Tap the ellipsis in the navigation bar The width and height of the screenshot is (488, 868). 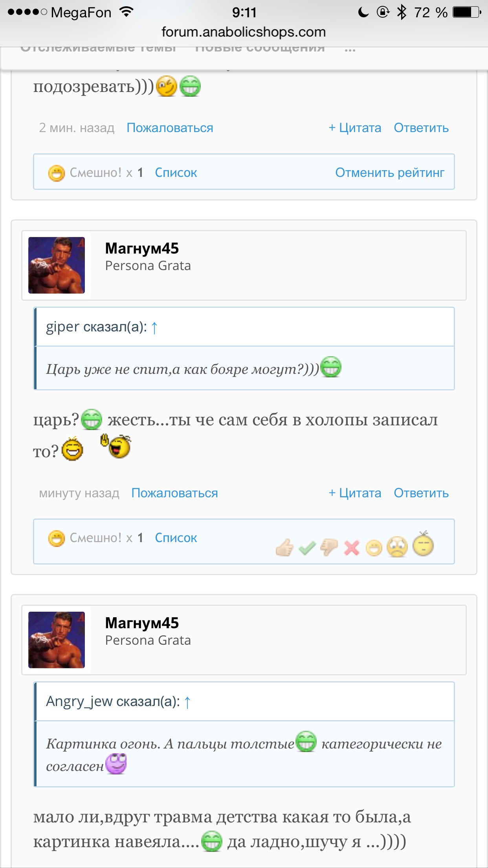pyautogui.click(x=350, y=50)
